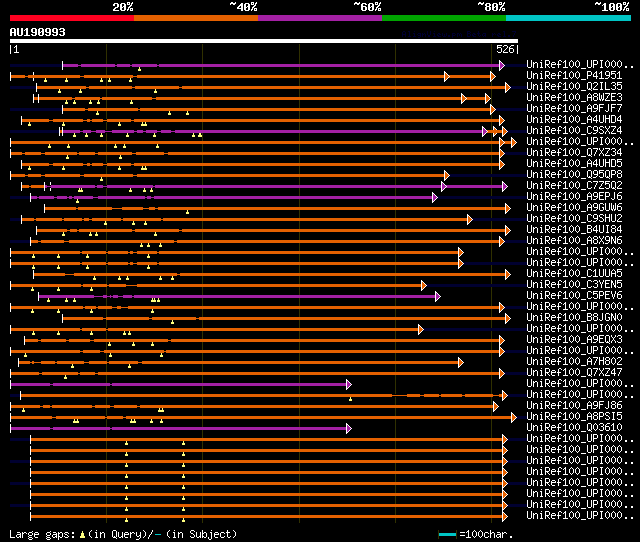This screenshot has width=640, height=542.
Task: Select the UniRef100_A9EQX3 label
Action: (574, 340)
